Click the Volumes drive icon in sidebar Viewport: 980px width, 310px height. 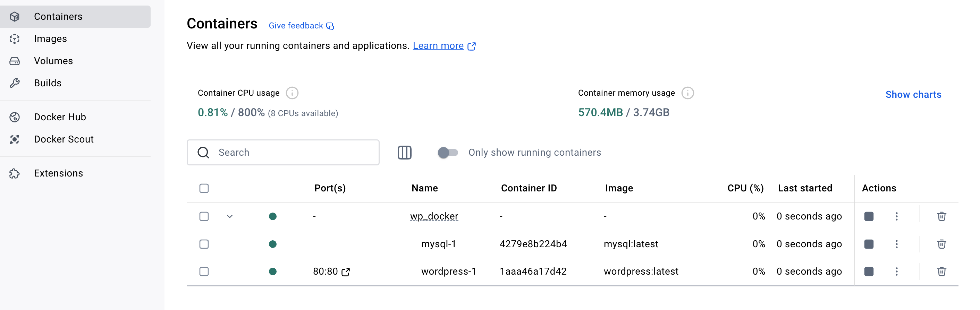click(x=15, y=61)
